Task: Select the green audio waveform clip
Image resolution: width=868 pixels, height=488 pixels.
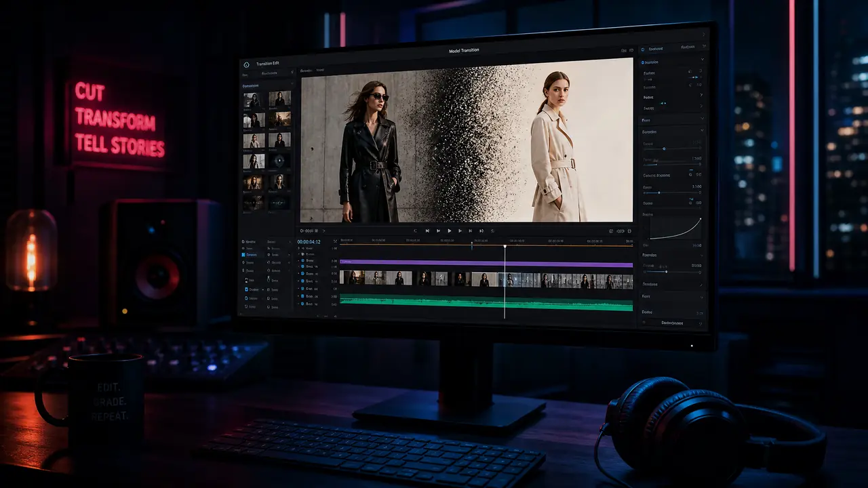Action: pos(486,303)
